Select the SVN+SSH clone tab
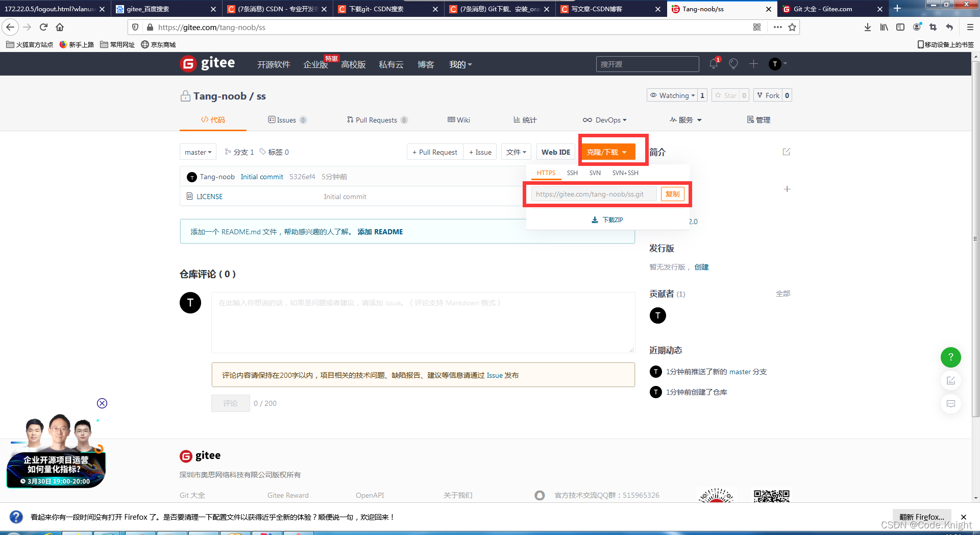Screen dimensions: 980x535 pyautogui.click(x=625, y=173)
